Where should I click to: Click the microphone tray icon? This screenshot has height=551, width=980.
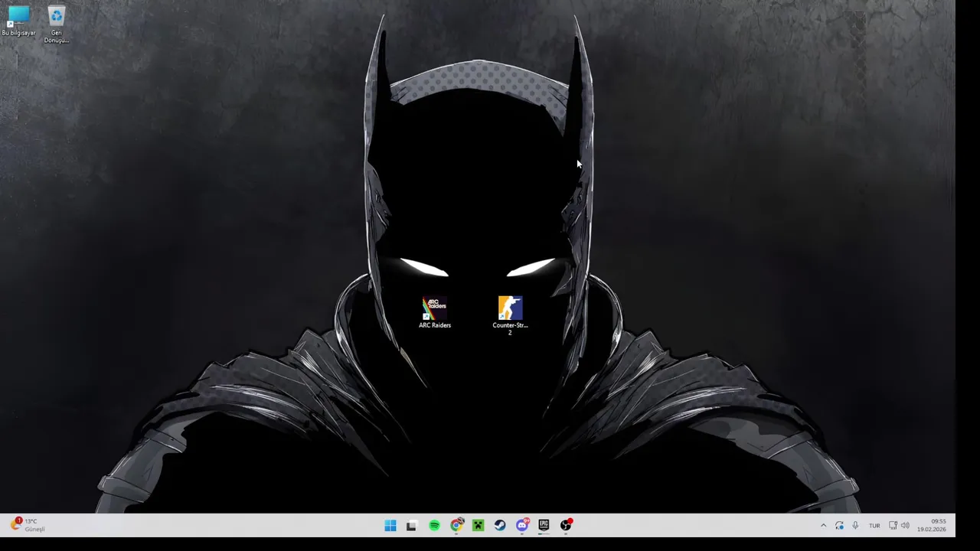point(855,526)
